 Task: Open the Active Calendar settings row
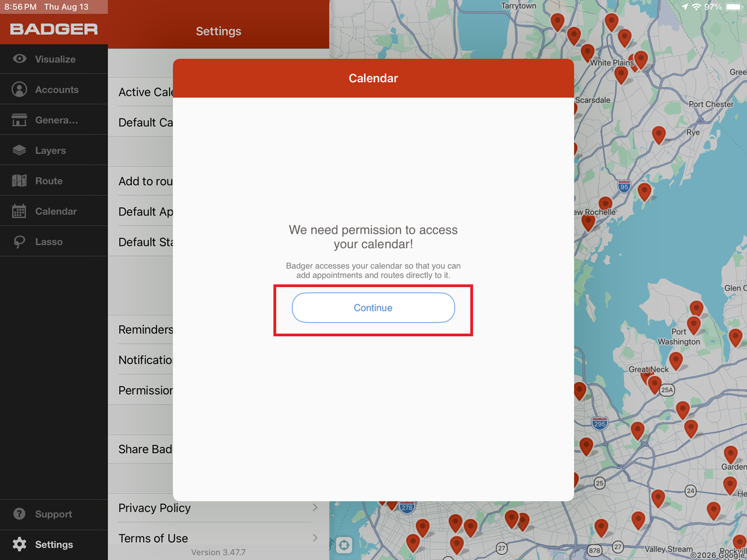141,92
